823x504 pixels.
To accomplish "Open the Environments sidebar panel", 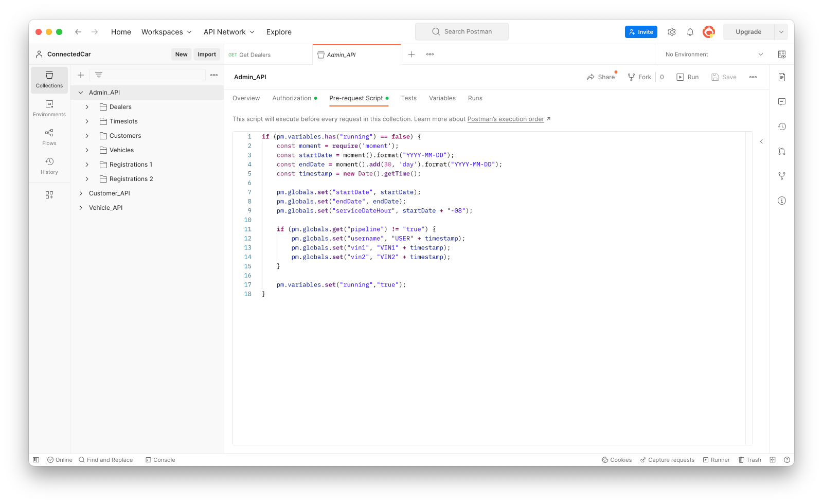I will click(x=49, y=109).
